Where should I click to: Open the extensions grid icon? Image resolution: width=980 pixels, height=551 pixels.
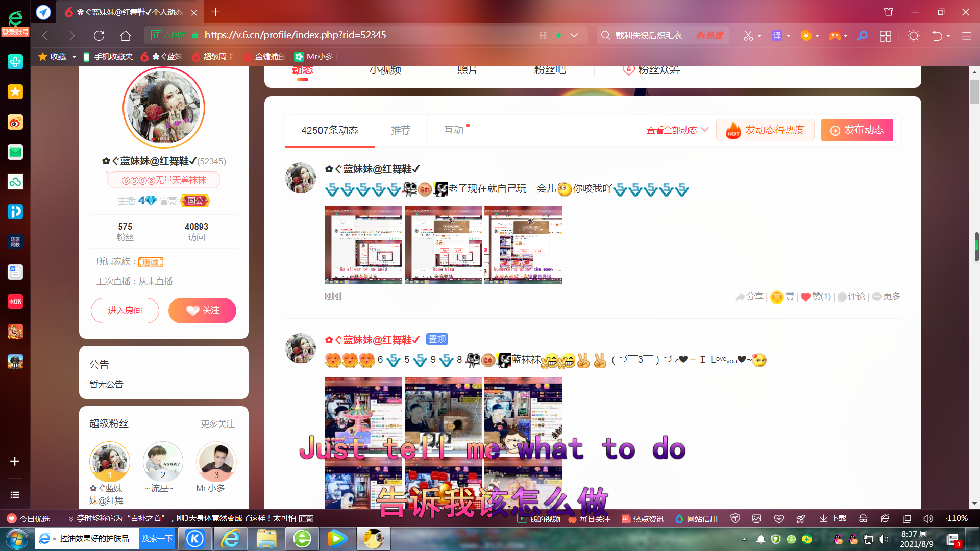886,36
